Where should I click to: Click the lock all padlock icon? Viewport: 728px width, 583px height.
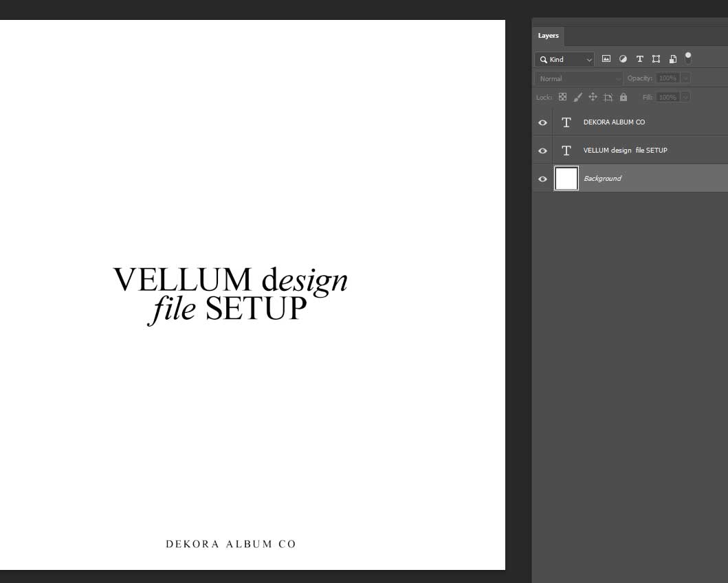[x=624, y=97]
